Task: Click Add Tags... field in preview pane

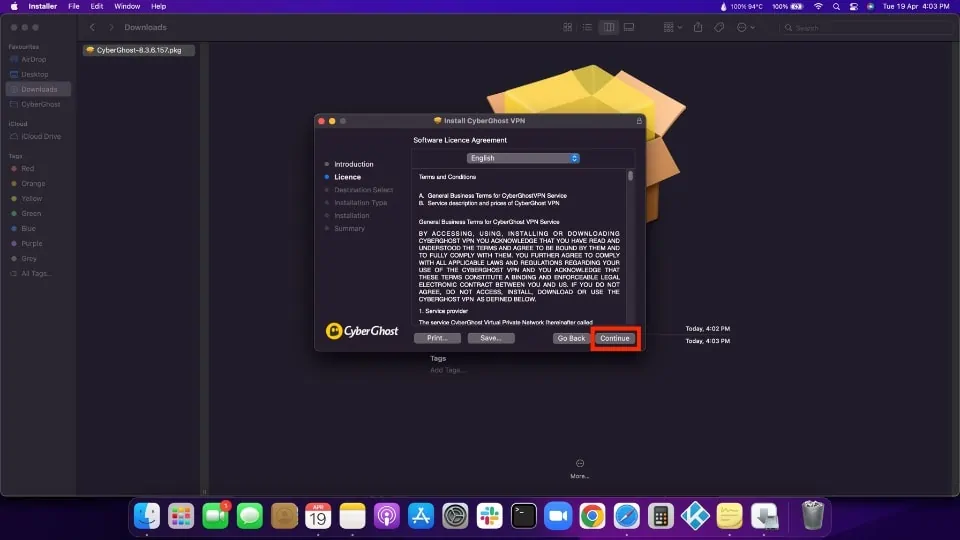Action: (448, 370)
